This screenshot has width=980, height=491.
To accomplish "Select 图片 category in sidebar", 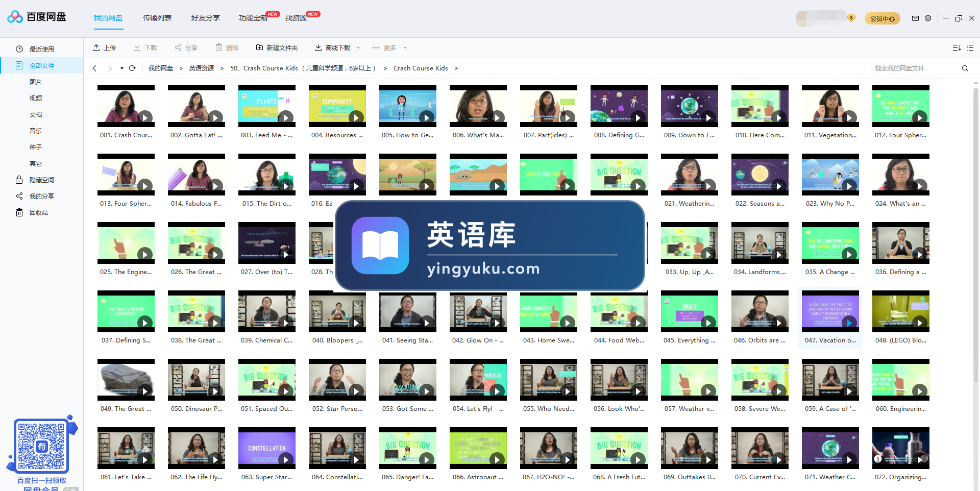I will [x=36, y=82].
